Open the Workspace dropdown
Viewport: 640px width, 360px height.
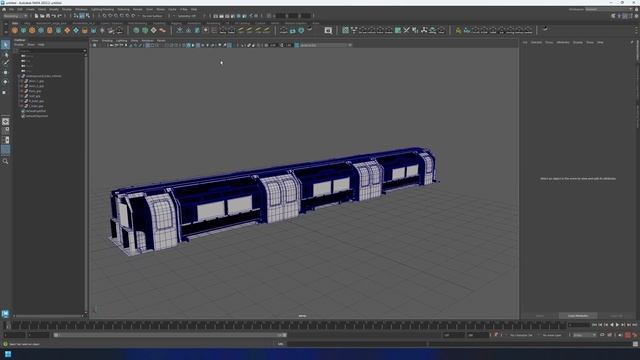pos(609,9)
